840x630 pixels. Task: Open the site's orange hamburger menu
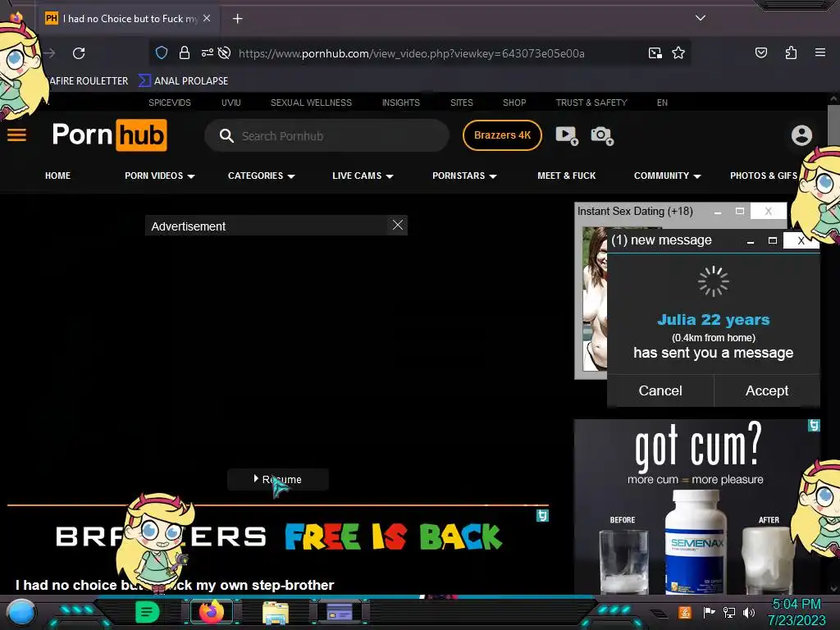coord(16,135)
